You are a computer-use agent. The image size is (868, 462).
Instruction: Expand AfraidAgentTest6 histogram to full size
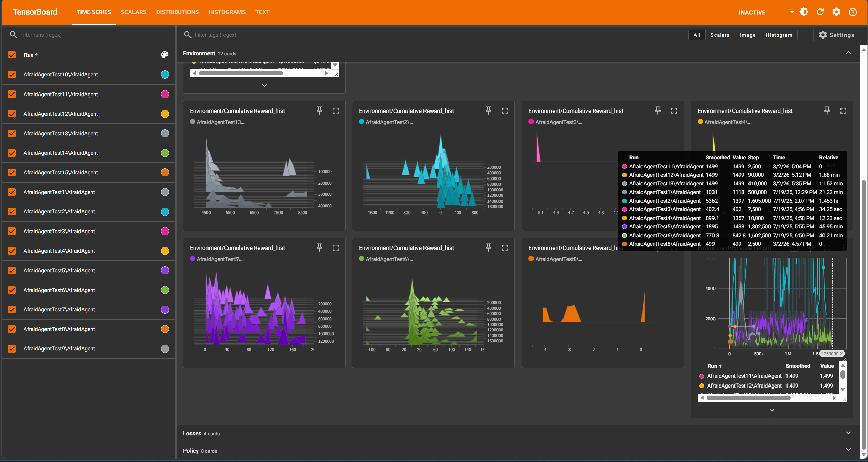505,247
